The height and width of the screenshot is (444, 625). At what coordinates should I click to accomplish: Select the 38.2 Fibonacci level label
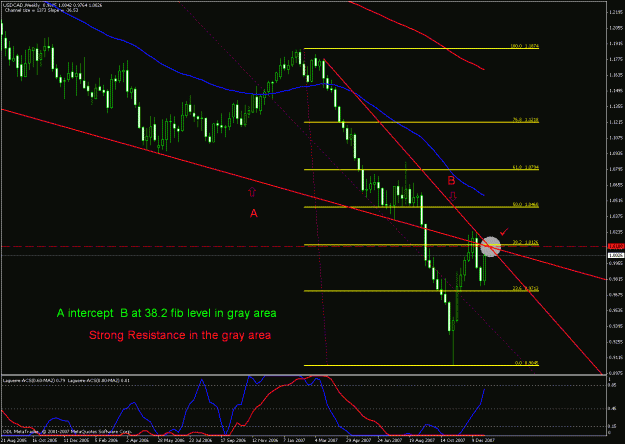[526, 242]
